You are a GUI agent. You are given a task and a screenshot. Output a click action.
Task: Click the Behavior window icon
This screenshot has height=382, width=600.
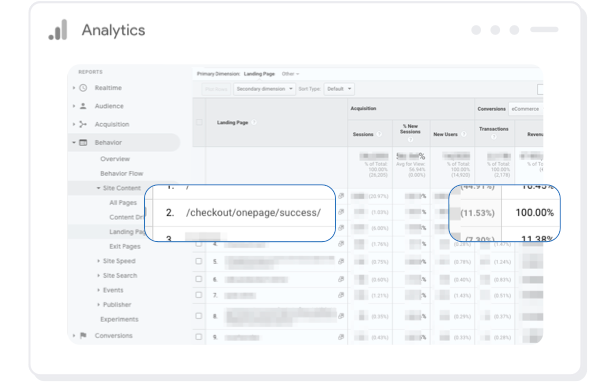pos(83,142)
